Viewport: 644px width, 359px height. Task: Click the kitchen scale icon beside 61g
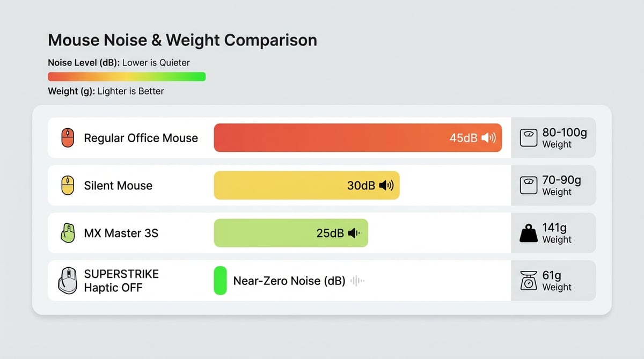click(529, 281)
